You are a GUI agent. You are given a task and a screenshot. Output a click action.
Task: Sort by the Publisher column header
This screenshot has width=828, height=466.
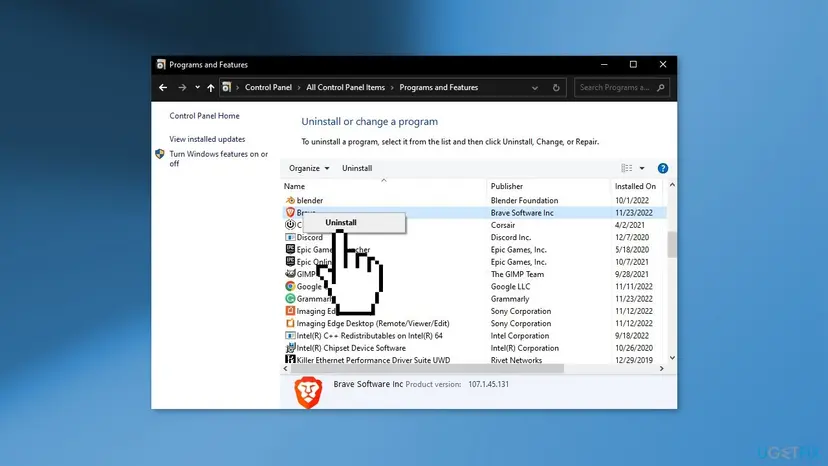[506, 186]
